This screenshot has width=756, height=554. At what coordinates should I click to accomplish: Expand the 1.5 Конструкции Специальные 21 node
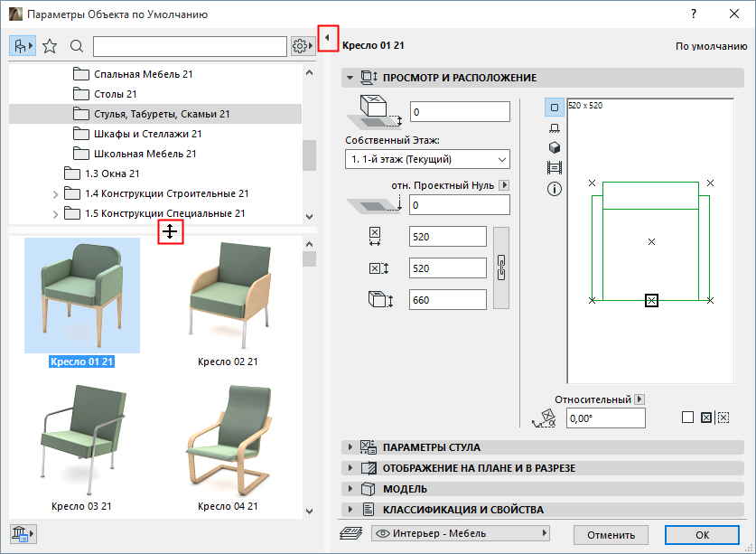coord(55,214)
